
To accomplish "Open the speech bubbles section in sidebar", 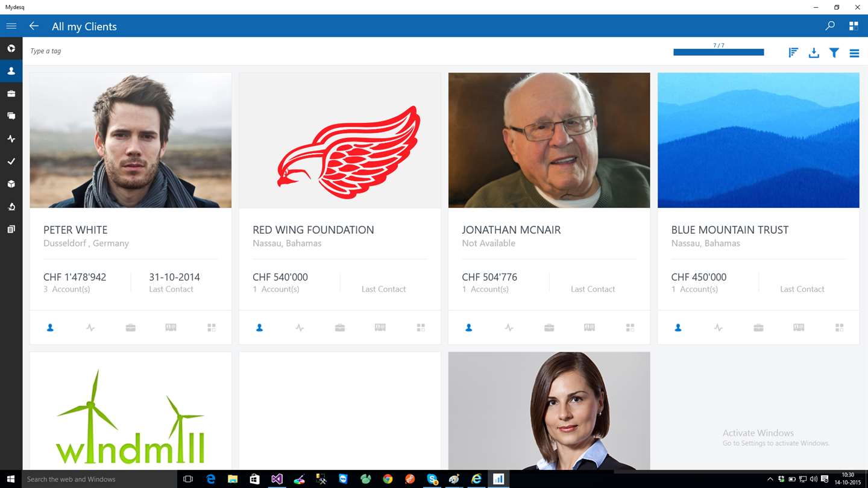I will click(x=11, y=116).
